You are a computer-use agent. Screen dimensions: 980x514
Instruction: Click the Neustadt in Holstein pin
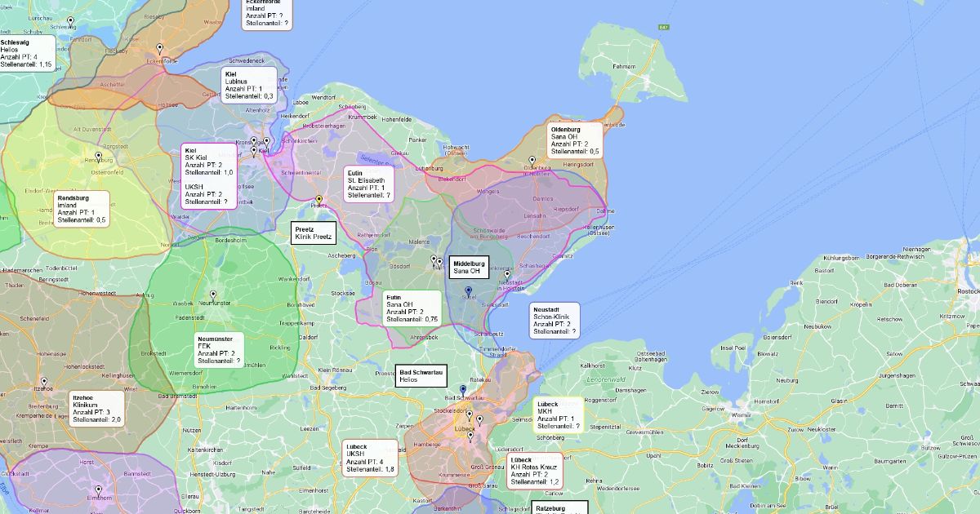tap(506, 276)
